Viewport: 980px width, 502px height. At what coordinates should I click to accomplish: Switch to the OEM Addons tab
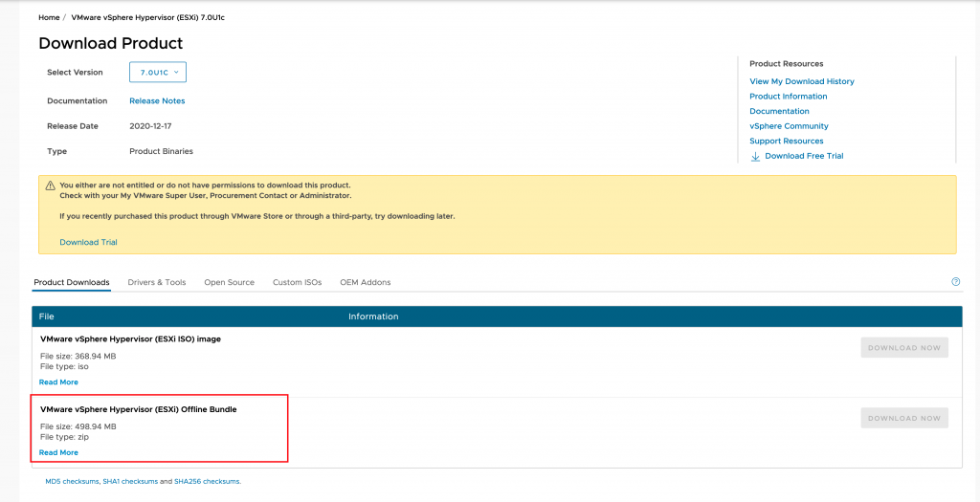[x=365, y=282]
